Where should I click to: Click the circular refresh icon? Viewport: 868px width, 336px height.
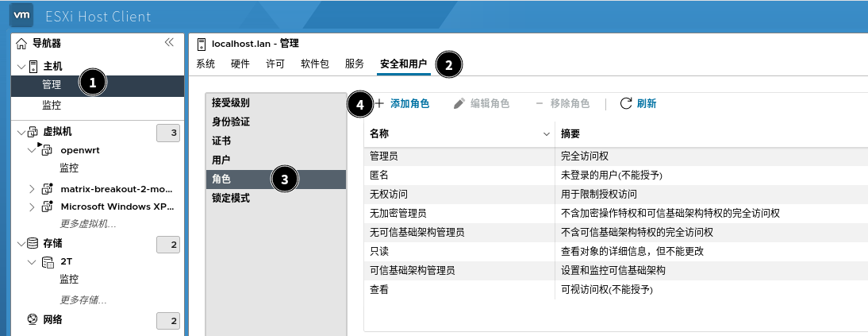tap(625, 103)
